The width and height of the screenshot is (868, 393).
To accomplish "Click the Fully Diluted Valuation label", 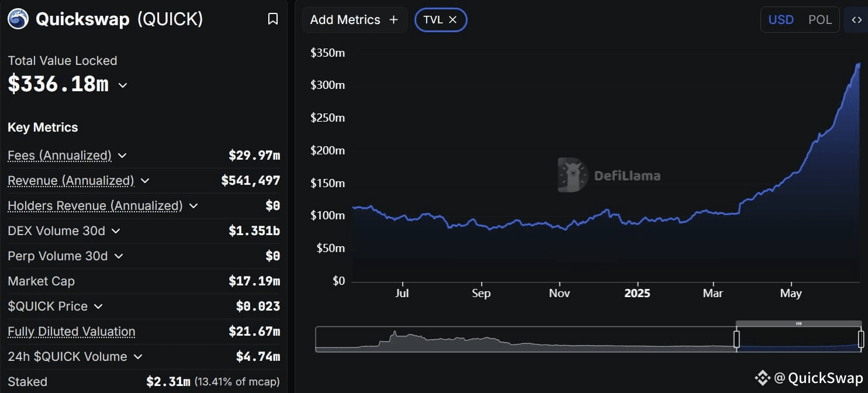I will click(x=71, y=332).
